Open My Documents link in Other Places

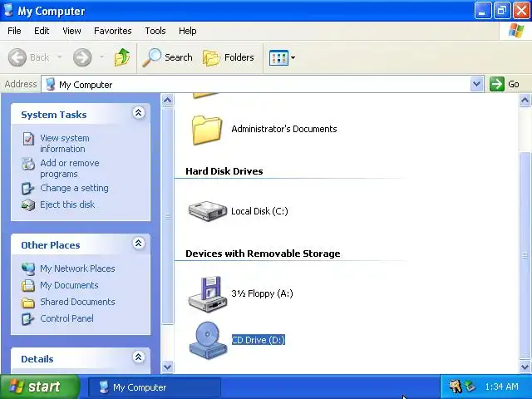pos(69,285)
